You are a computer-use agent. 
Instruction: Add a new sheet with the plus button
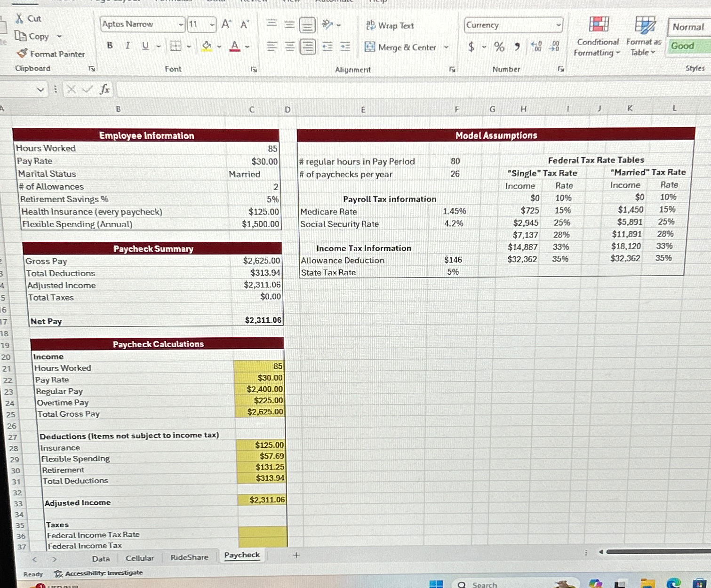296,556
